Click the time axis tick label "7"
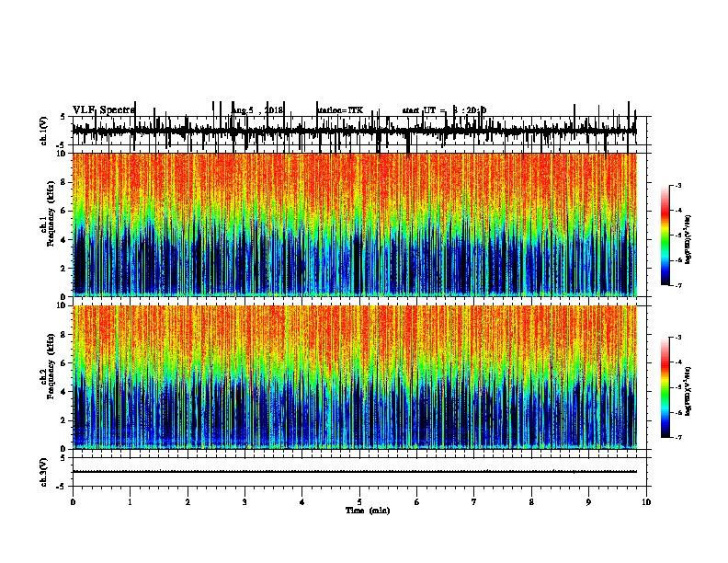The height and width of the screenshot is (563, 728). tap(474, 502)
